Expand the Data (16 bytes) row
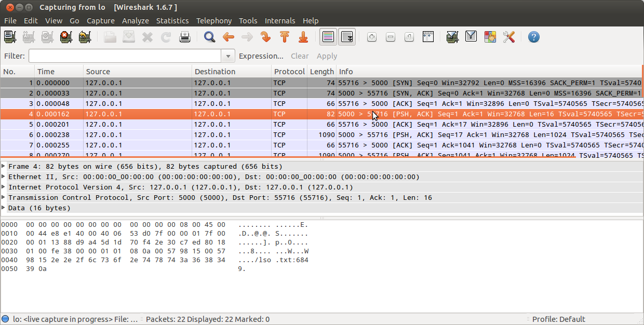The width and height of the screenshot is (644, 325). (x=4, y=208)
